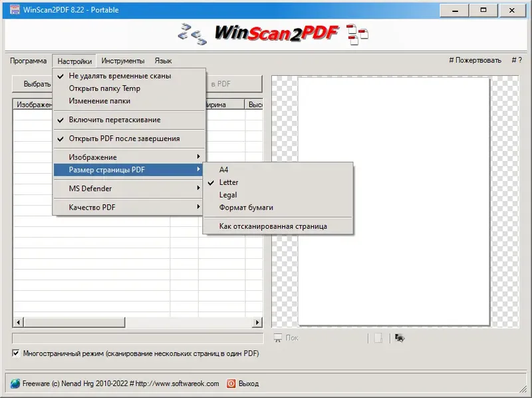This screenshot has width=532, height=398.
Task: Click Изменение папки menu entry
Action: (x=129, y=101)
